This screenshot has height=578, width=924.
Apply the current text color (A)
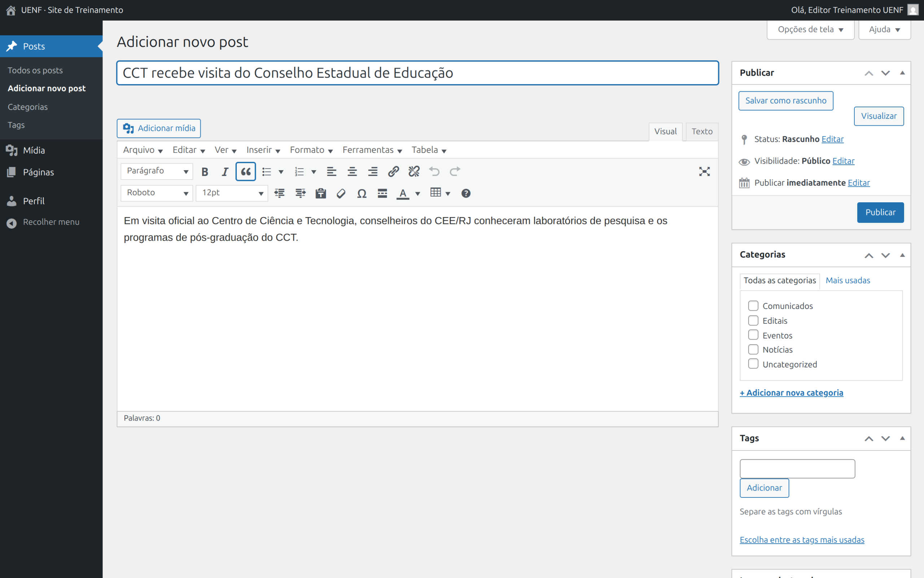403,193
